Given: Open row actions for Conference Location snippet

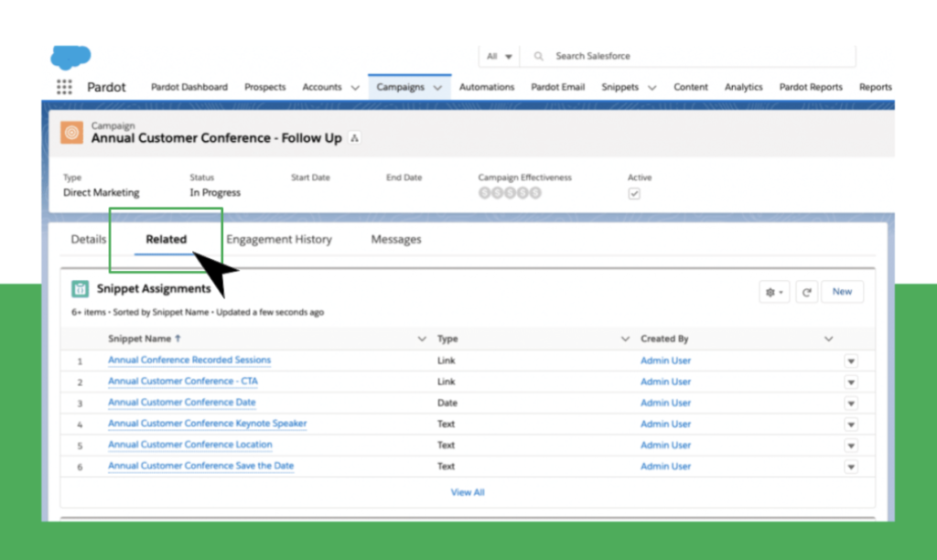Looking at the screenshot, I should click(x=851, y=446).
